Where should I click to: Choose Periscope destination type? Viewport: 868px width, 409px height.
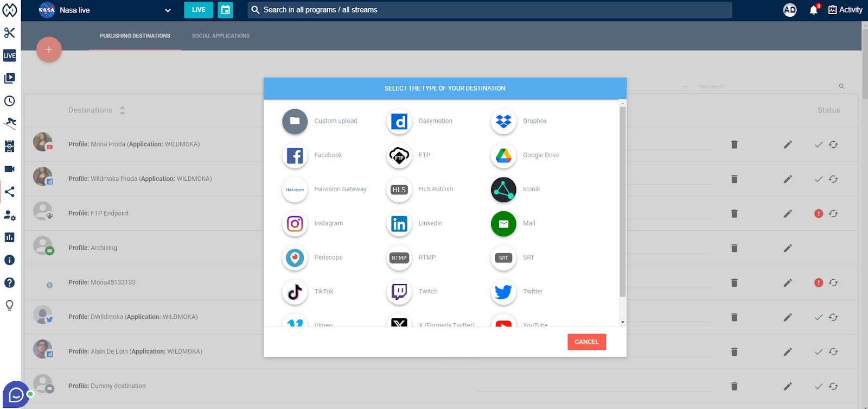click(x=295, y=258)
